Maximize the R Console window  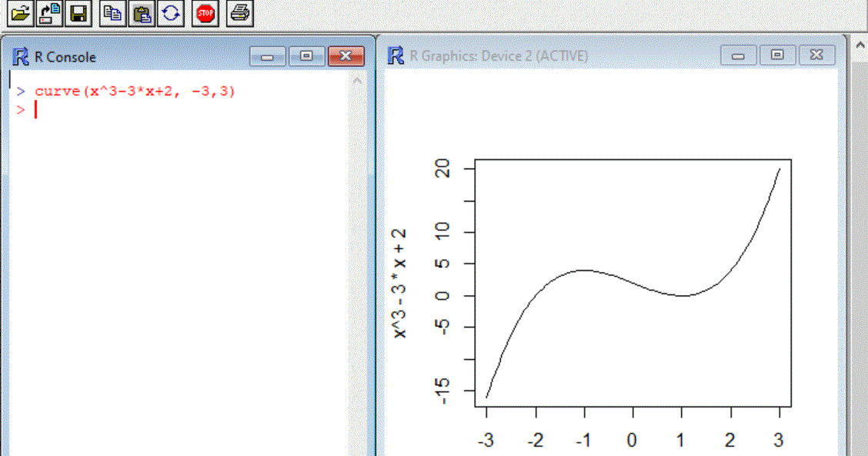[306, 55]
